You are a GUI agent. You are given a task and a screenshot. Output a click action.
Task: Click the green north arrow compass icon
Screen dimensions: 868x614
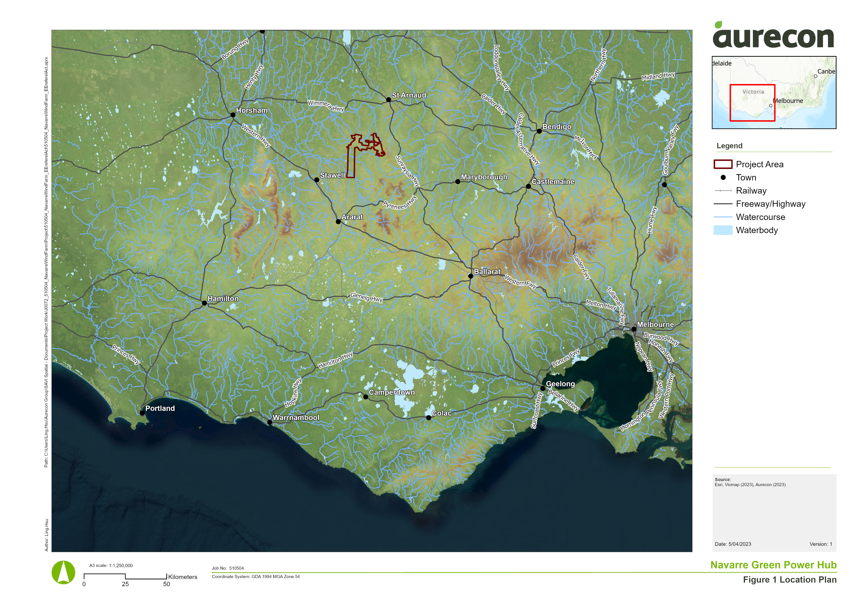(x=63, y=572)
